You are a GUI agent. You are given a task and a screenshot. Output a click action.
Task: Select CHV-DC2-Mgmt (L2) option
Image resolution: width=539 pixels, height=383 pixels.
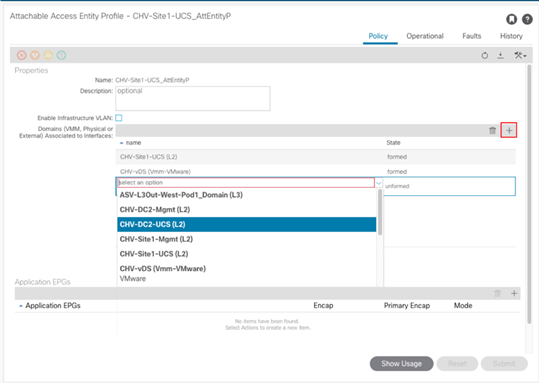tap(246, 210)
